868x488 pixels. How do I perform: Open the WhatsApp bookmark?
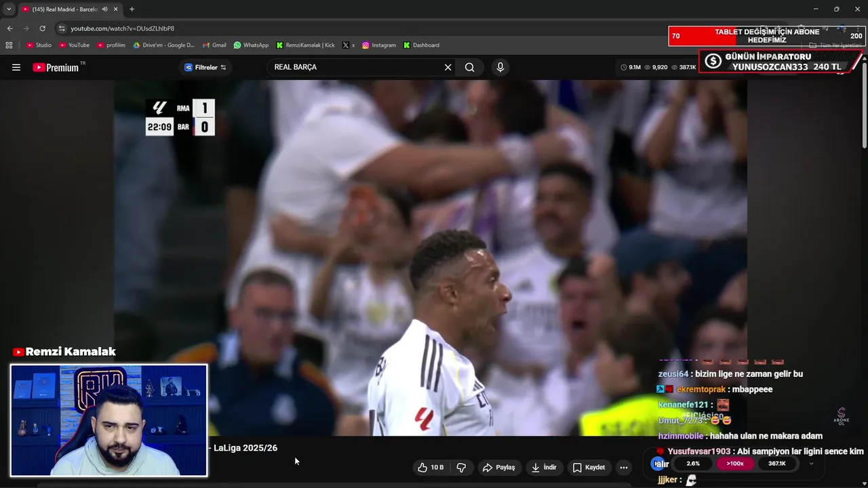point(251,45)
